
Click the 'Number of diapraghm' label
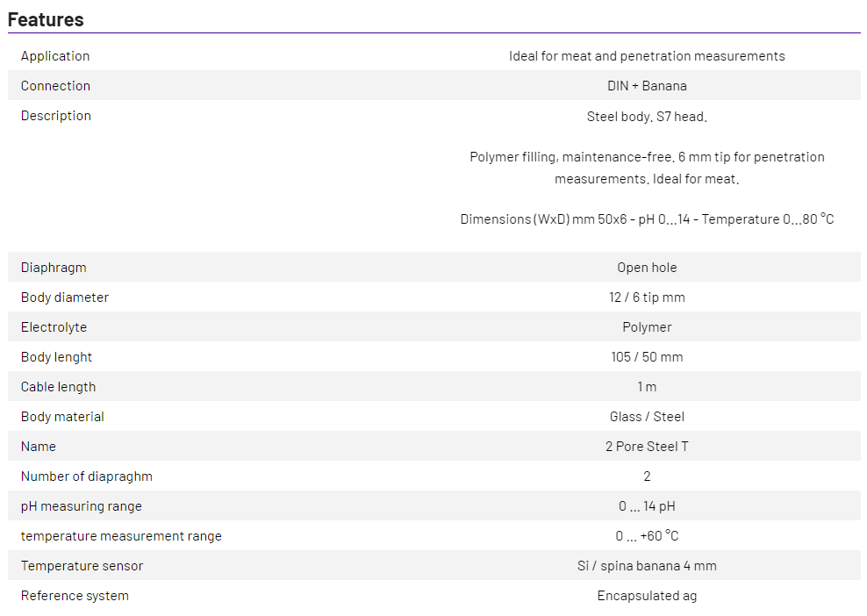[x=87, y=476]
